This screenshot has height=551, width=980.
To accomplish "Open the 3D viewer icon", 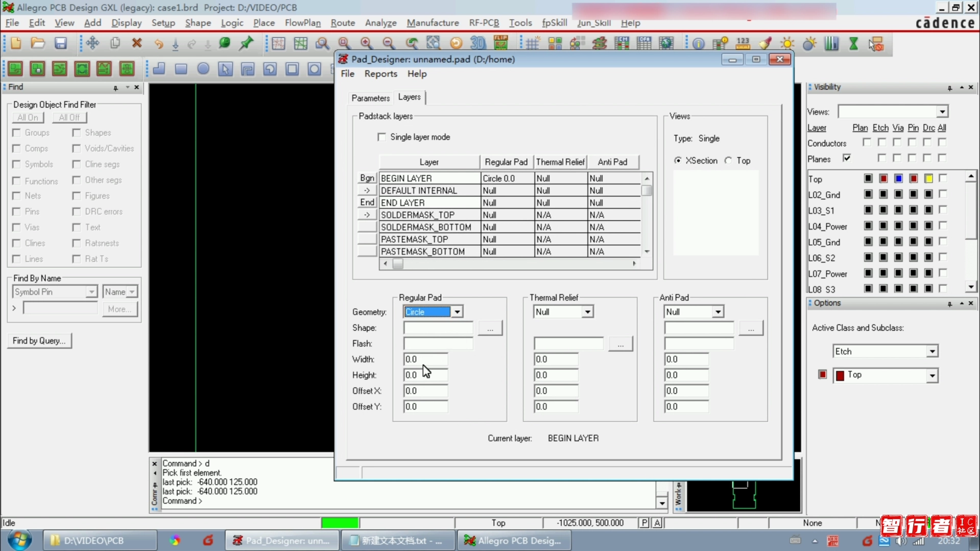I will click(x=478, y=43).
